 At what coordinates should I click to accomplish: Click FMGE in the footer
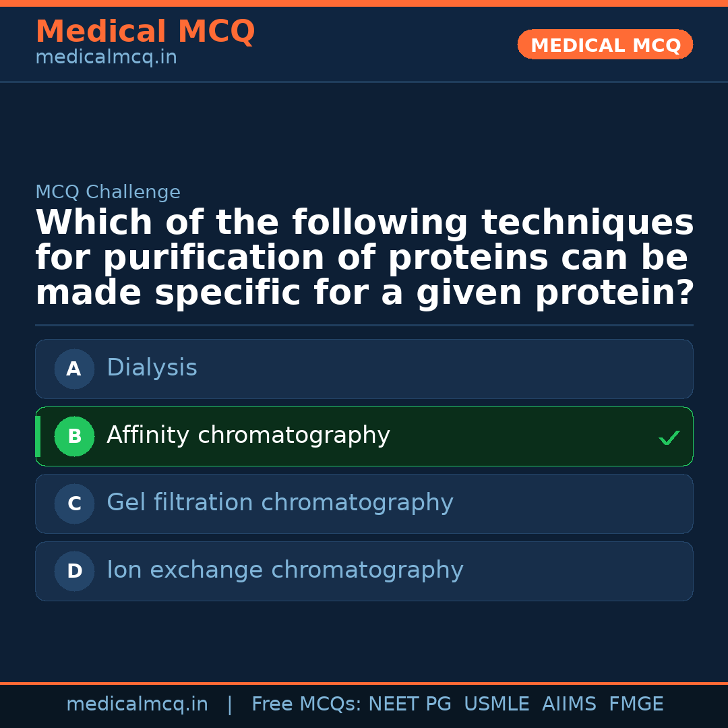click(x=636, y=704)
